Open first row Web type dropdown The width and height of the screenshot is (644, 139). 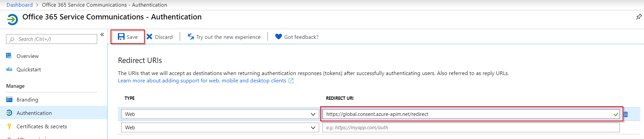coord(220,114)
